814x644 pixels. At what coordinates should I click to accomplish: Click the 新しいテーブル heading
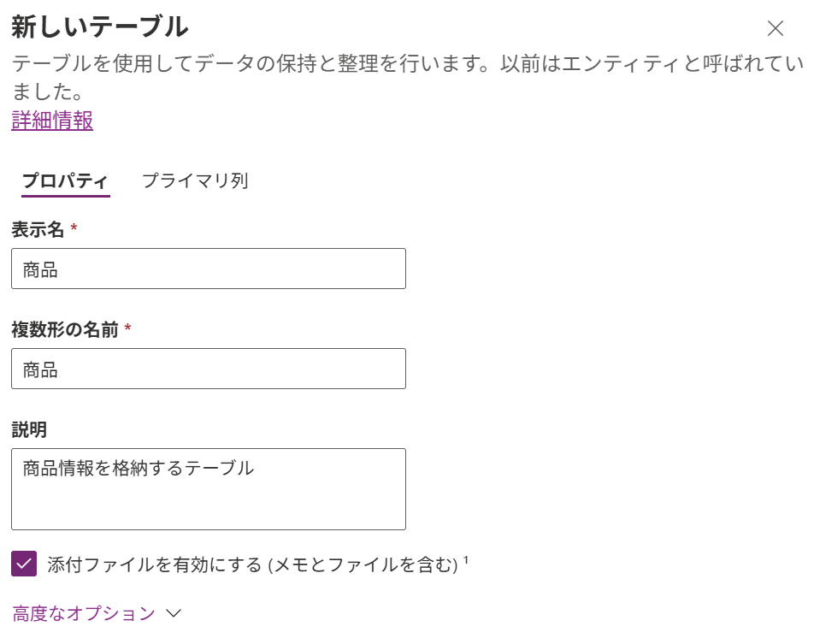(x=99, y=27)
